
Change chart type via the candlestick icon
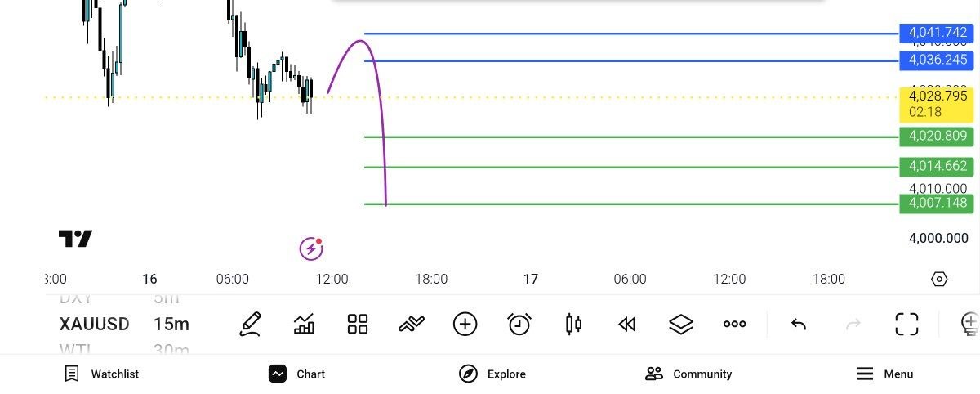573,325
